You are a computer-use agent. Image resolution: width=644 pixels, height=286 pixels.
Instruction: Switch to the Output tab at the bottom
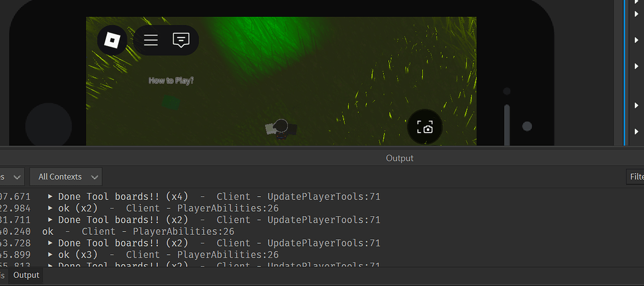click(26, 275)
